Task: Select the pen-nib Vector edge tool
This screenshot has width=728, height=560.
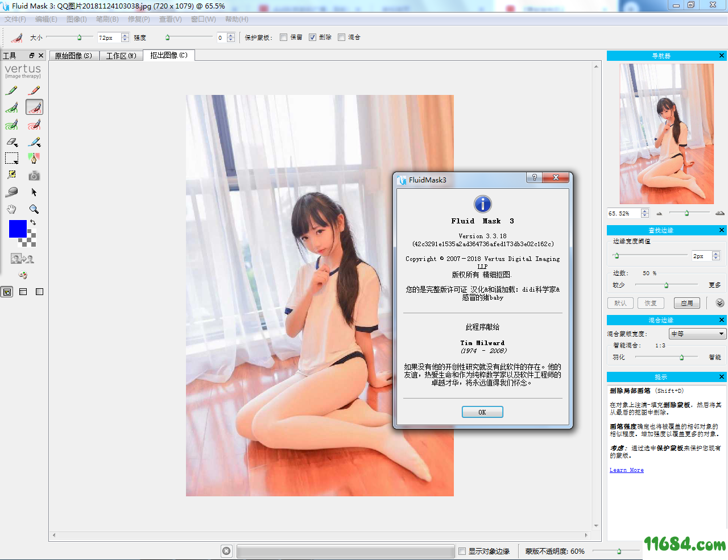Action: [x=34, y=158]
